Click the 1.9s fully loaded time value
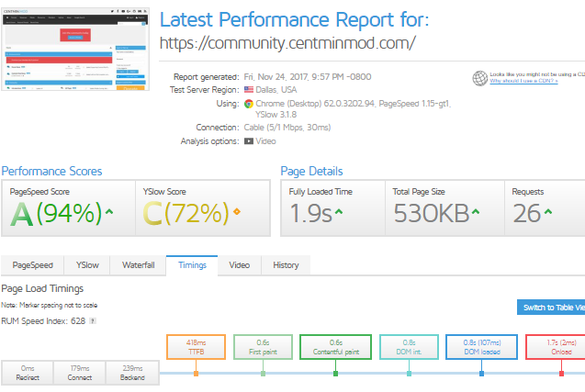This screenshot has width=585, height=392. [310, 213]
